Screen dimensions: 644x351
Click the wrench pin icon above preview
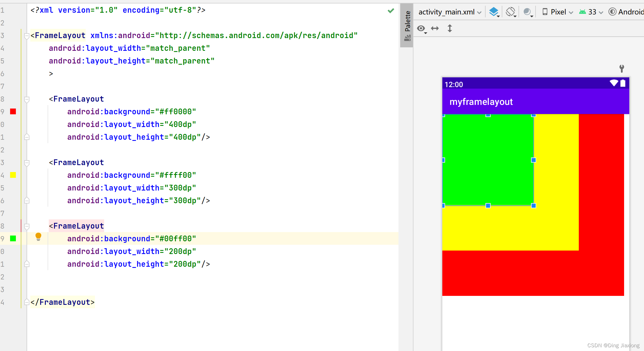pyautogui.click(x=622, y=68)
